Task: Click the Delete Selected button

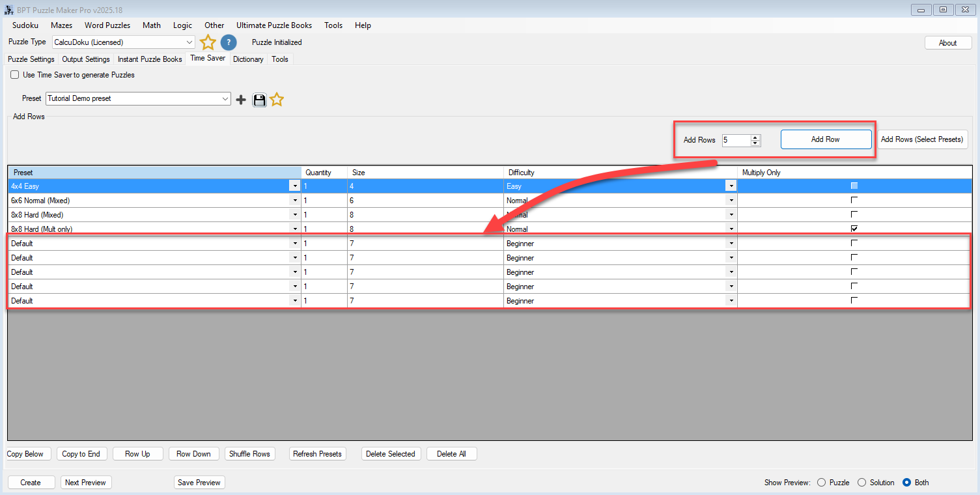Action: [x=391, y=454]
